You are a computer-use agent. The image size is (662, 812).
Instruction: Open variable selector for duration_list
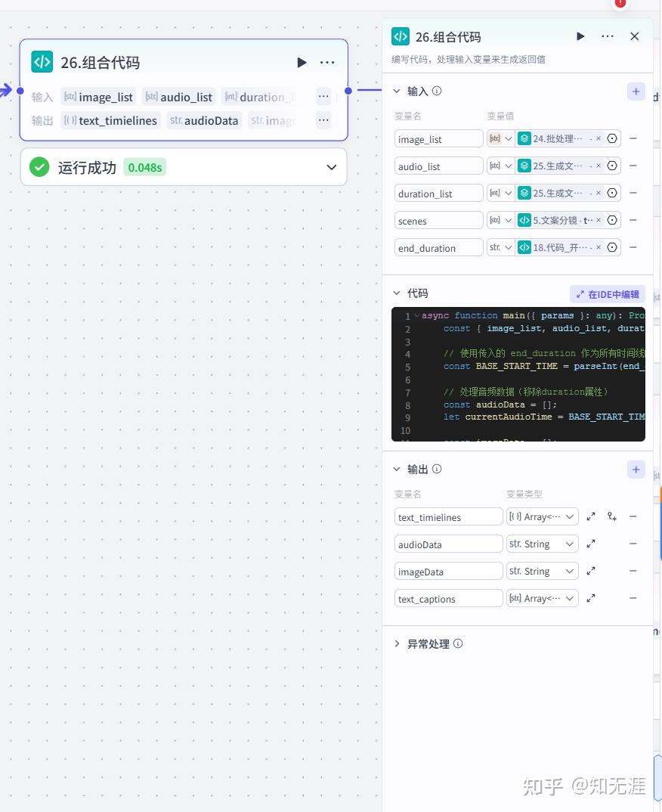[612, 193]
